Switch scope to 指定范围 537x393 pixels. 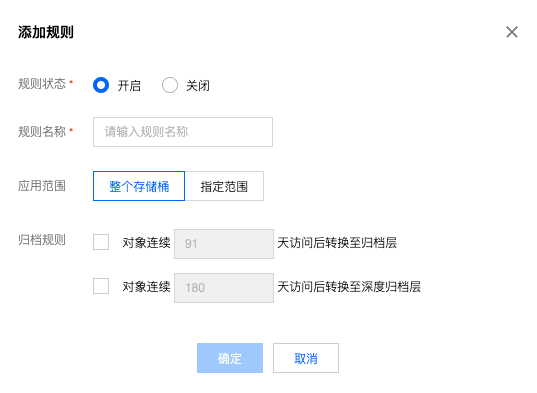coord(224,186)
